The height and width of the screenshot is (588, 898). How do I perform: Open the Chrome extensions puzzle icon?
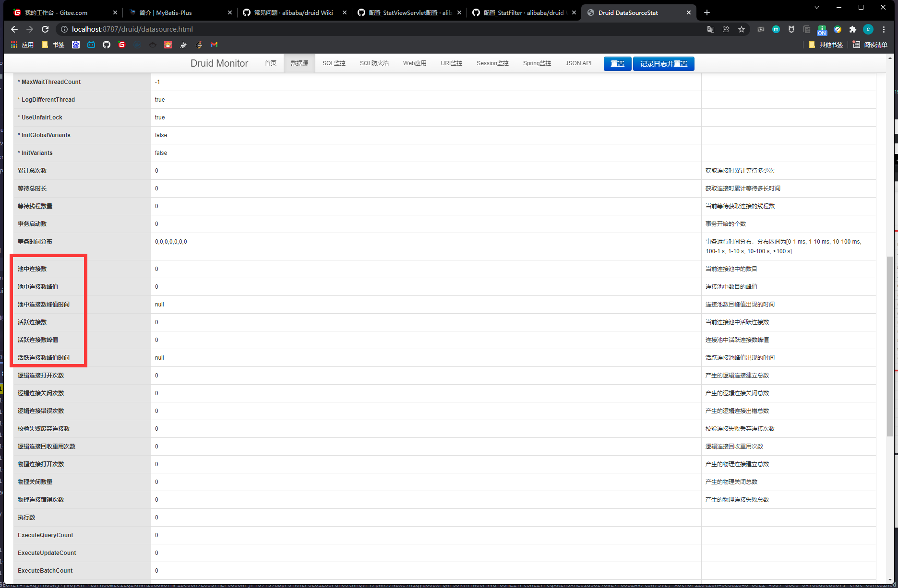[x=853, y=29]
